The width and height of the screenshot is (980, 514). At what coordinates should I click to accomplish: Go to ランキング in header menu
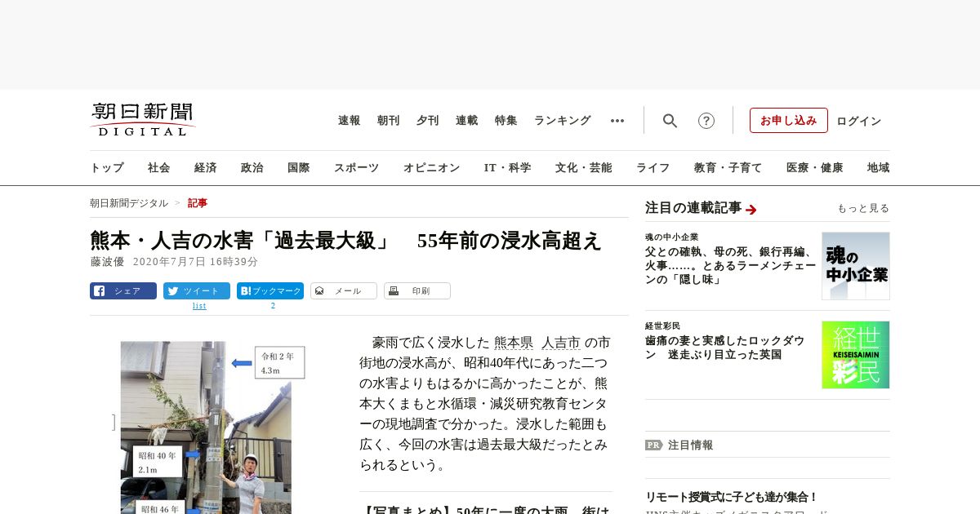pos(563,121)
